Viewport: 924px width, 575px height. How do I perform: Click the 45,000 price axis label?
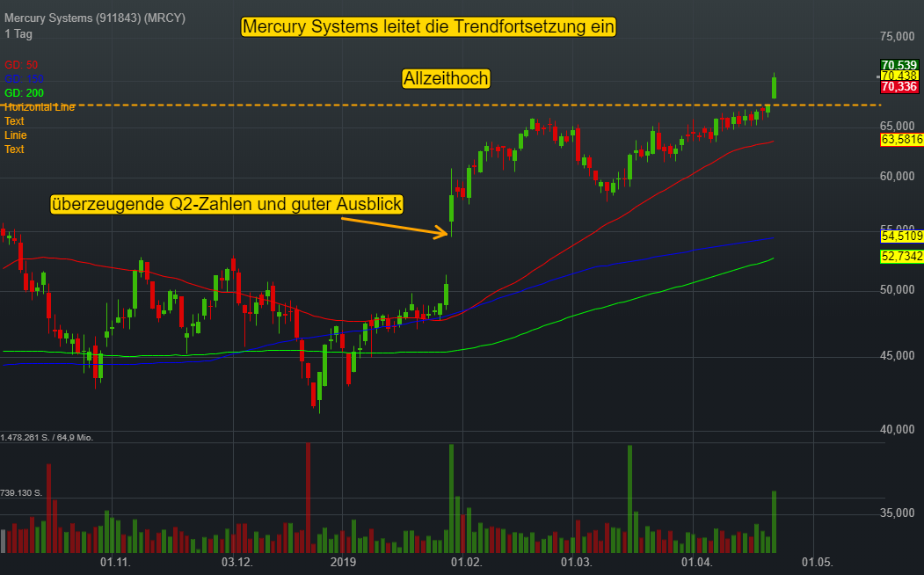(x=898, y=356)
